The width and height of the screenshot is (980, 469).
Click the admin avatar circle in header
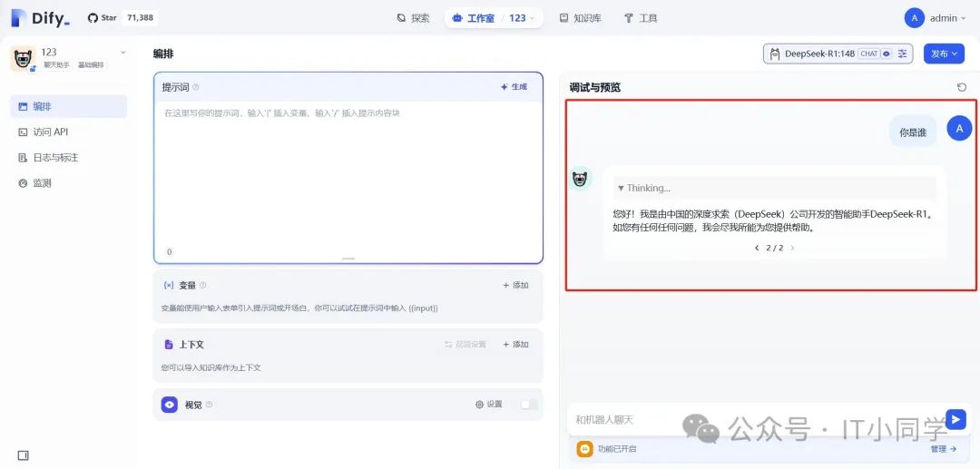tap(915, 18)
